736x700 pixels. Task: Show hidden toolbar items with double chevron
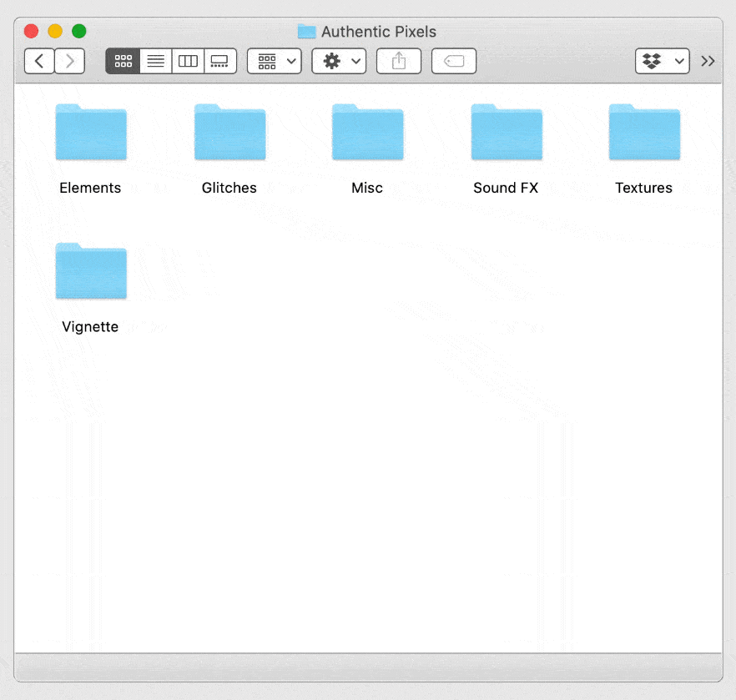tap(708, 61)
